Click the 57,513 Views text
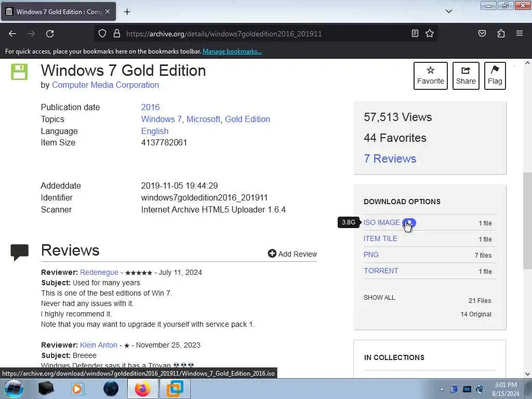Viewport: 532px width, 399px height. (x=397, y=117)
